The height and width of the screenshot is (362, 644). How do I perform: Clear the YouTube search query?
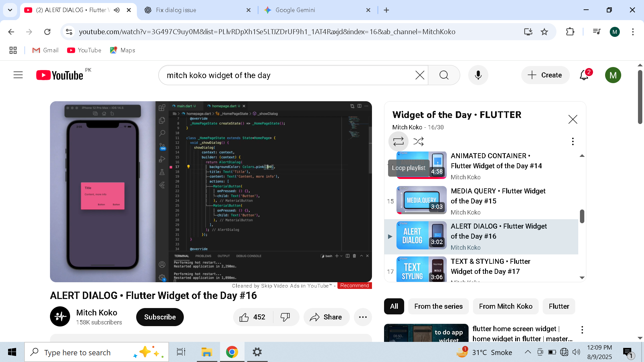pyautogui.click(x=420, y=75)
